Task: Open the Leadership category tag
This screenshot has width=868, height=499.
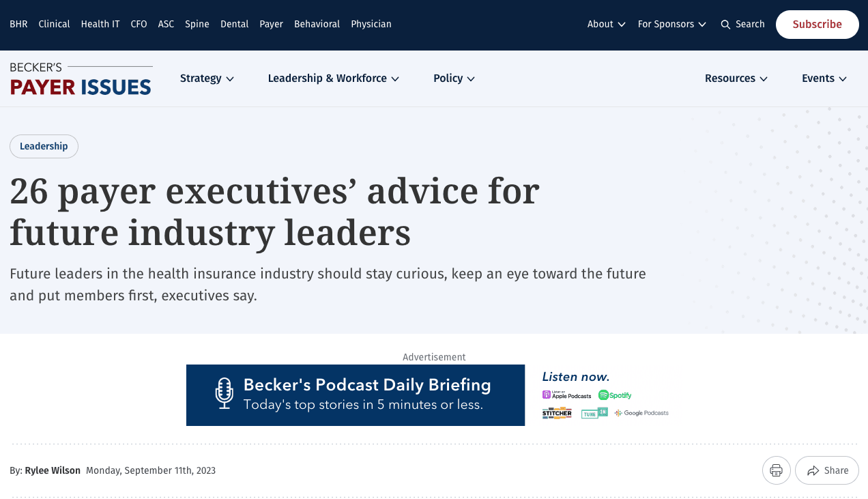Action: (x=44, y=146)
